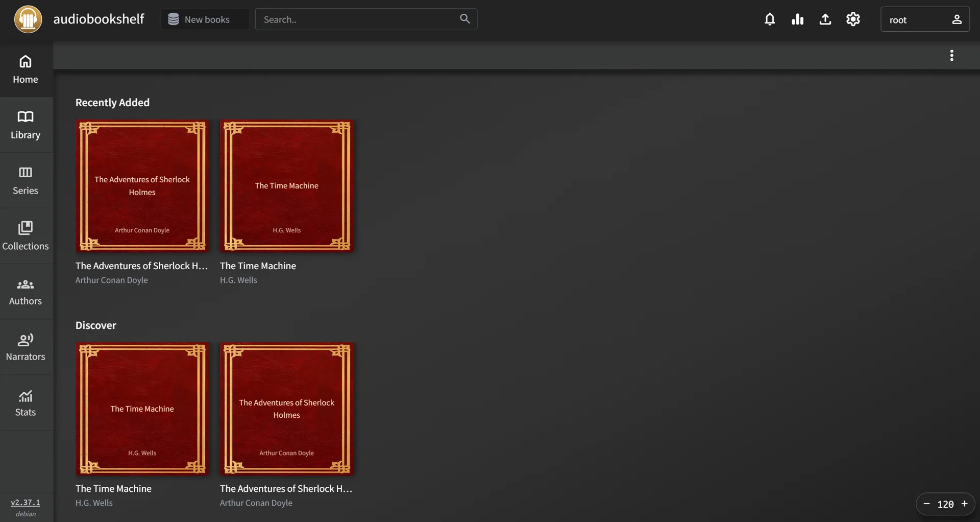Increase cover size with plus button
The image size is (980, 522).
(x=965, y=504)
